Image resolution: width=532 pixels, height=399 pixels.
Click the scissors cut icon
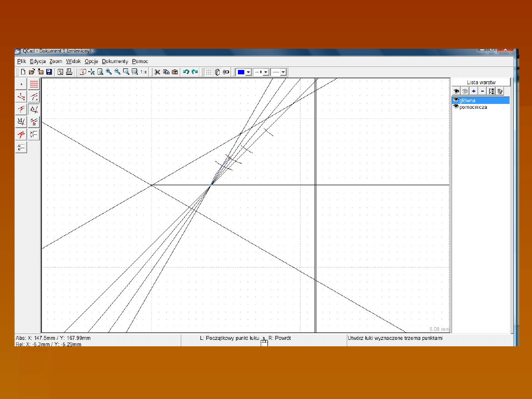(157, 72)
